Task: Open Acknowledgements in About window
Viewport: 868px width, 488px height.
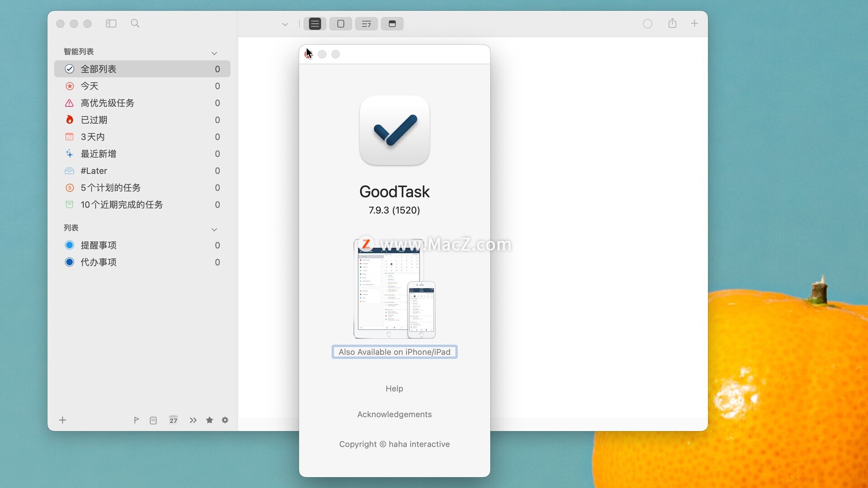Action: (394, 414)
